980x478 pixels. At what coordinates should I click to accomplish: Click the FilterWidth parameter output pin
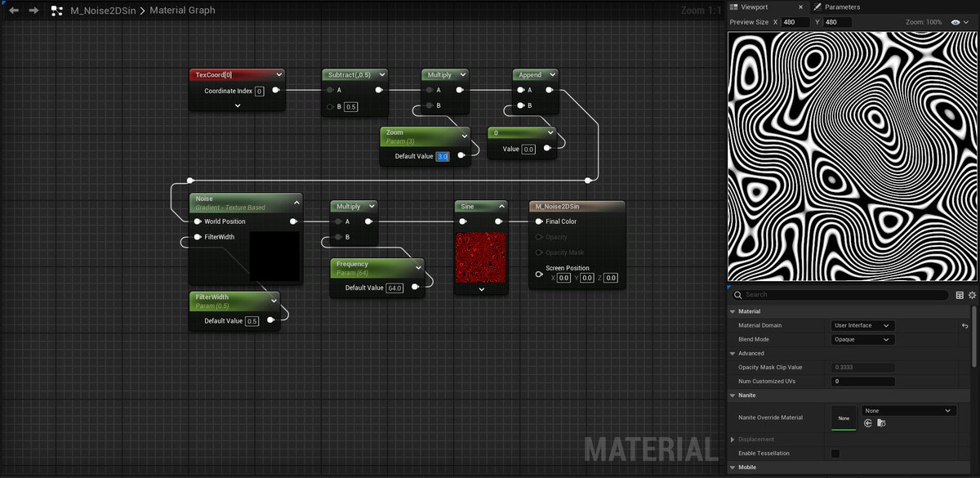point(270,320)
